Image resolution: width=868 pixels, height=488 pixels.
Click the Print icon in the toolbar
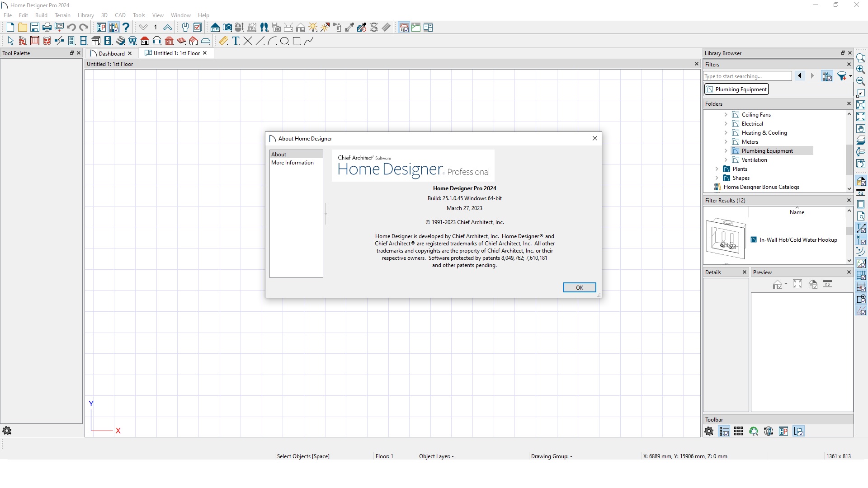pyautogui.click(x=47, y=28)
